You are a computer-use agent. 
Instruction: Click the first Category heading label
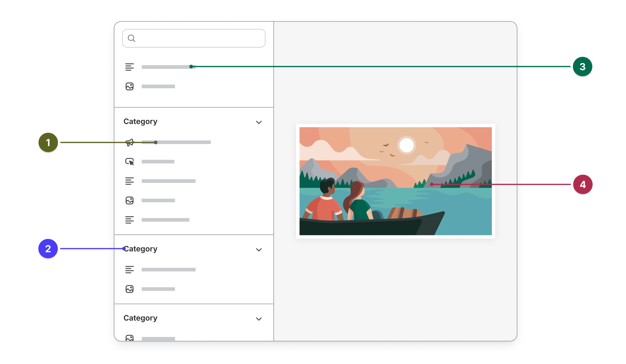pos(140,122)
